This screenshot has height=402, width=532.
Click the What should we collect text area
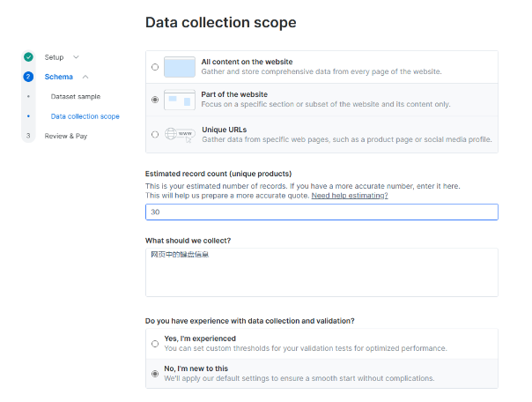[321, 272]
